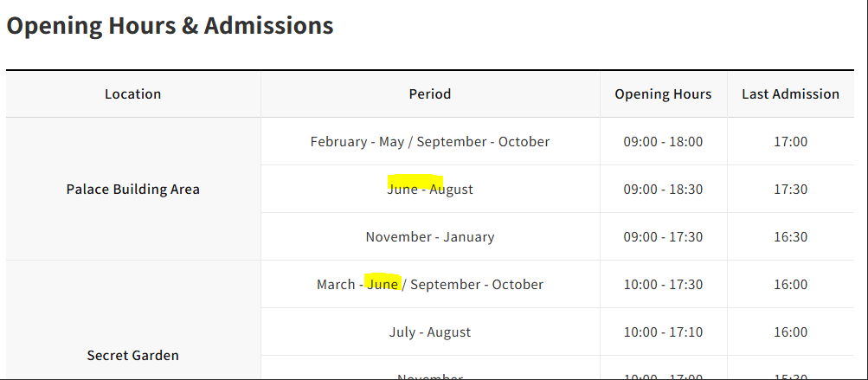Image resolution: width=868 pixels, height=380 pixels.
Task: Select the 17:30 last admission time
Action: [x=790, y=190]
